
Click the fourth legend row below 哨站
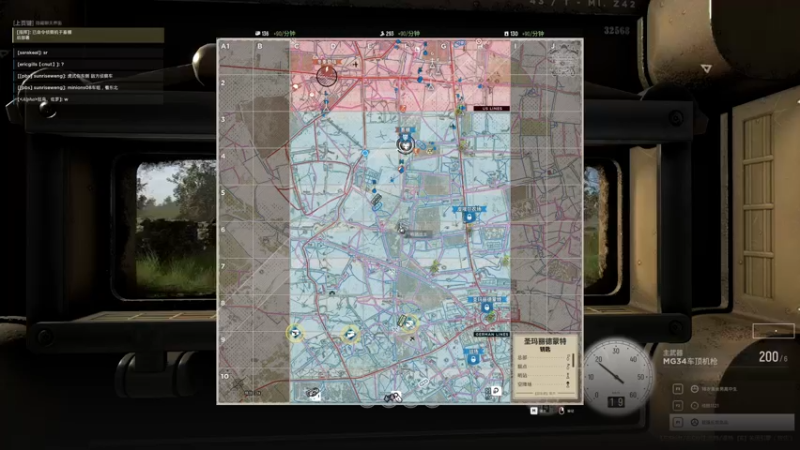coord(543,385)
